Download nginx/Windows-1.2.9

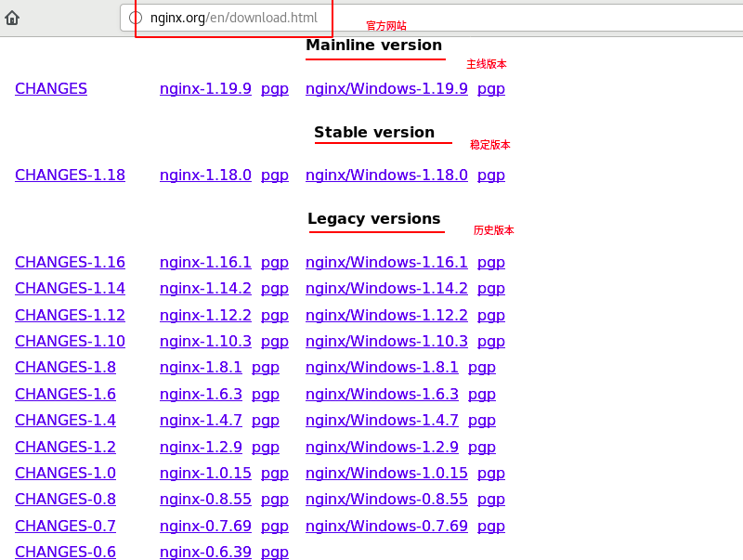click(x=382, y=447)
